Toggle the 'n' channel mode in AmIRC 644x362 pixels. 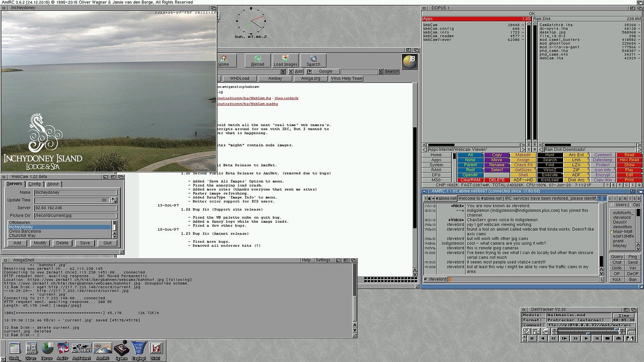click(x=605, y=198)
